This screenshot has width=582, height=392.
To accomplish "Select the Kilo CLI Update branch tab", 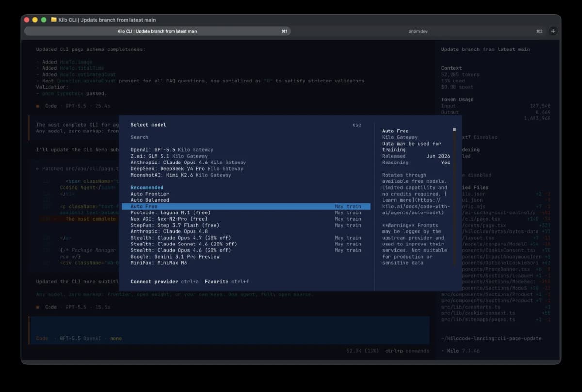I will point(157,31).
